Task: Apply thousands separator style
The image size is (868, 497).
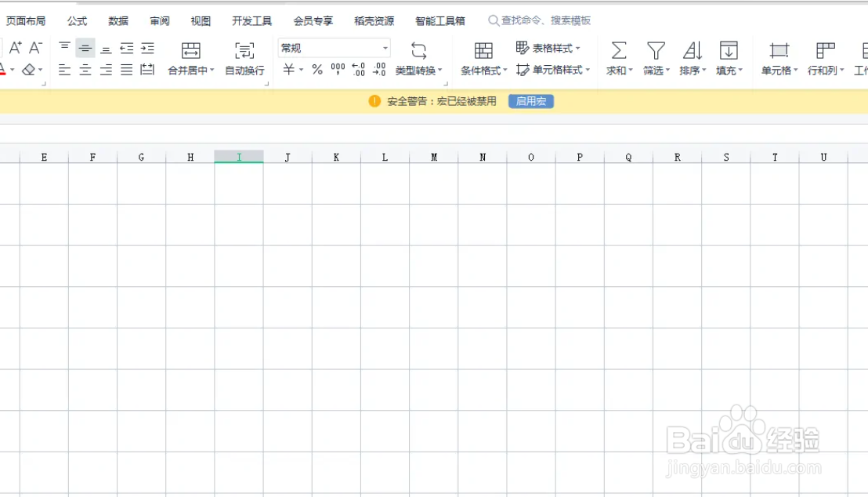Action: pos(338,70)
